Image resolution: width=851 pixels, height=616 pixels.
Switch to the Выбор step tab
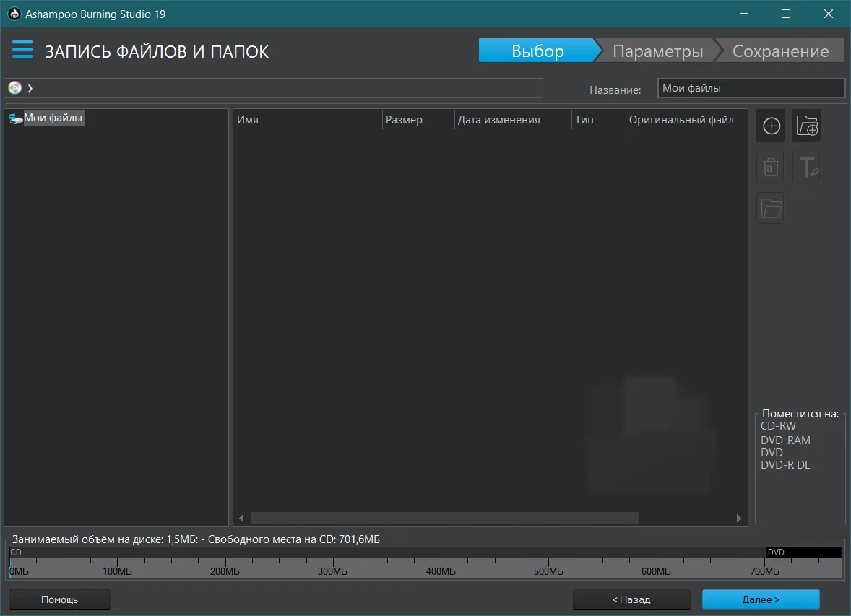[537, 51]
